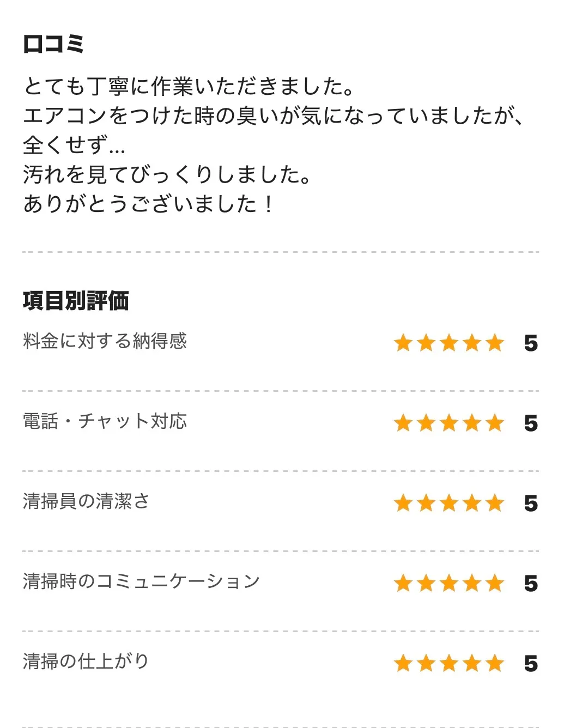Tap fifth star of 清掃の仕上がり rating
This screenshot has height=728, width=564.
point(495,664)
